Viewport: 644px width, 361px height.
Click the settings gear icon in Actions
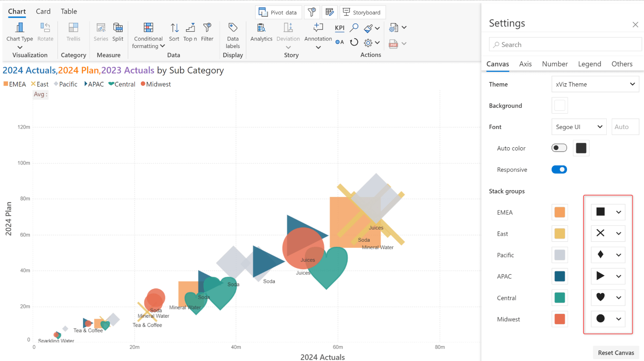[x=368, y=43]
